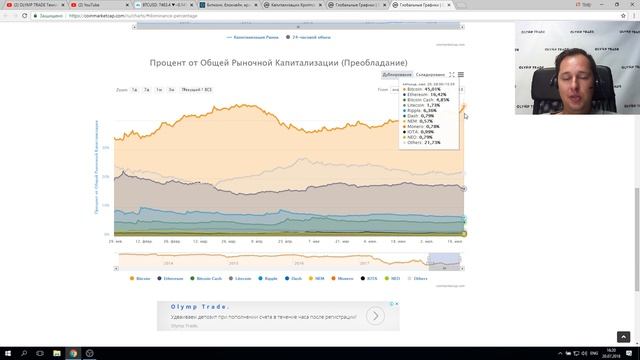Click the browser address bar URL
Viewport: 640px width, 360px height.
[x=133, y=16]
